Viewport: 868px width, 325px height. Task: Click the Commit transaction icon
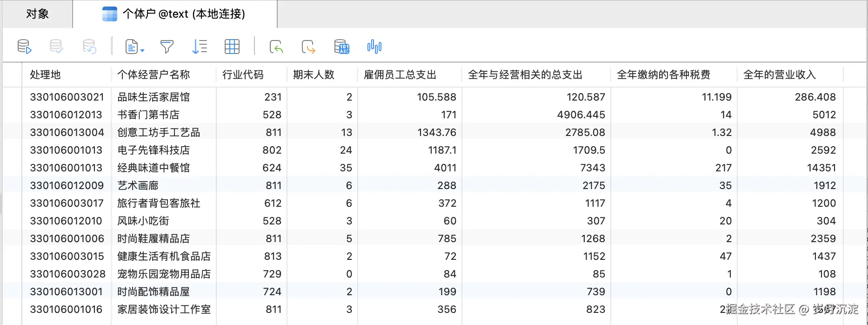tap(56, 47)
